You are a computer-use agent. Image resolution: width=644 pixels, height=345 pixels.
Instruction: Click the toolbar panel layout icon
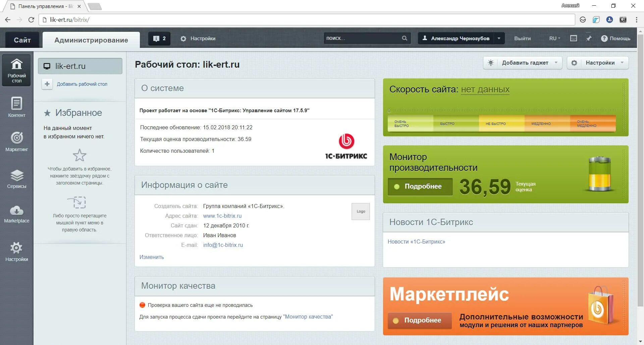tap(574, 38)
